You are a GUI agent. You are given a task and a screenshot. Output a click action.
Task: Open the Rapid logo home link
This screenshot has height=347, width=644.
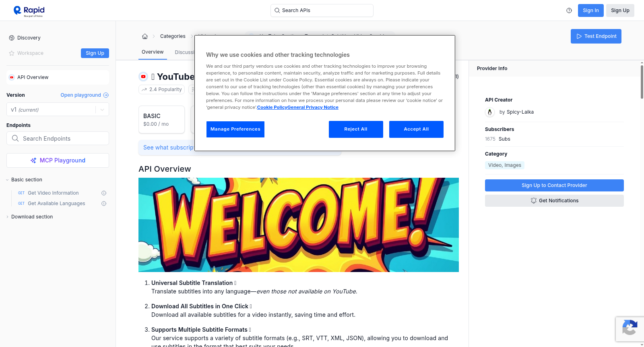point(29,11)
